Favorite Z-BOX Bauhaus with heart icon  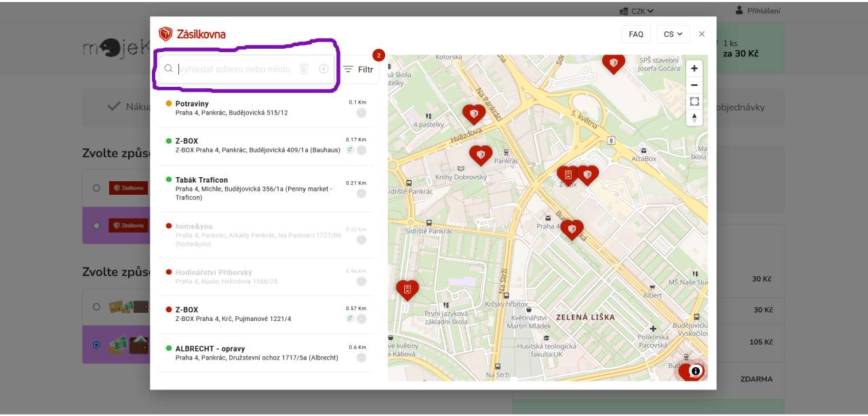tap(362, 150)
